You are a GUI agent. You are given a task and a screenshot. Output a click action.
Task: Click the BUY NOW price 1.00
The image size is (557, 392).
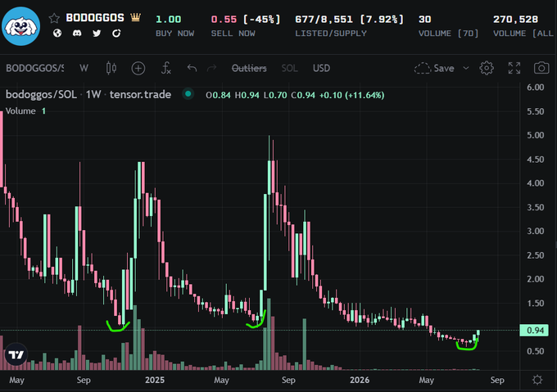point(169,19)
